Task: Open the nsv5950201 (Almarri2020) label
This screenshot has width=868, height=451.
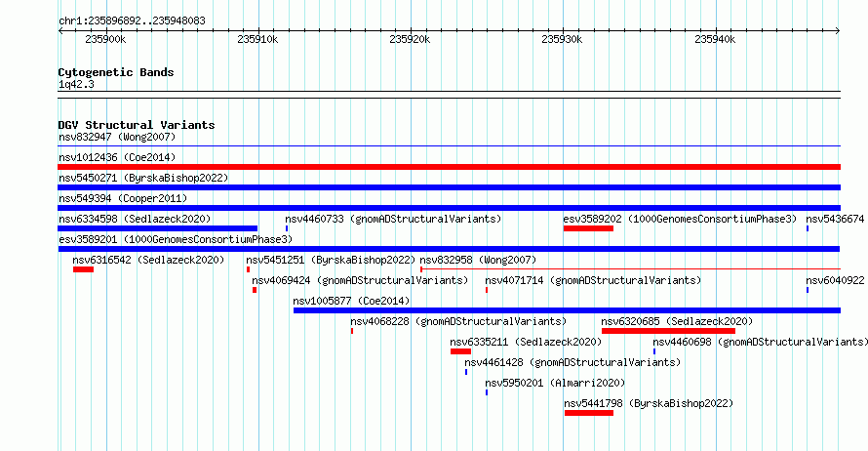Action: tap(555, 383)
